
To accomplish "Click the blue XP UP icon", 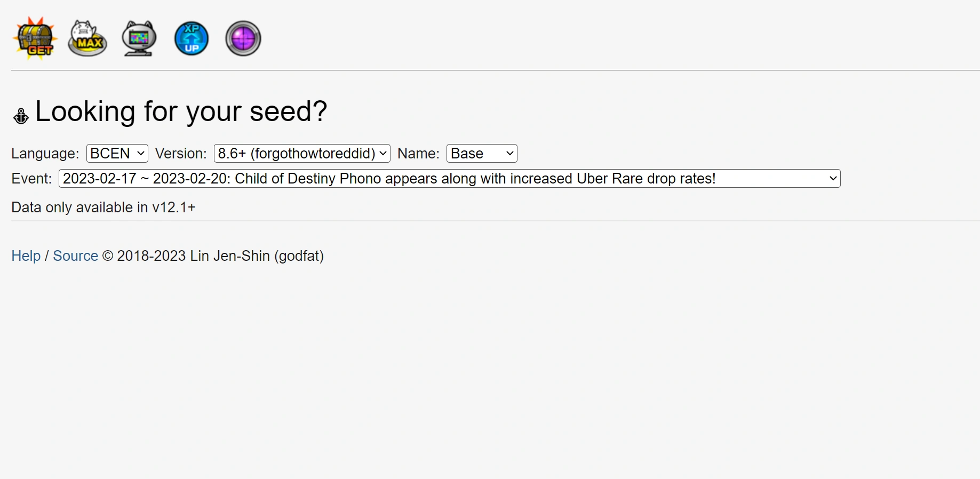I will coord(190,38).
